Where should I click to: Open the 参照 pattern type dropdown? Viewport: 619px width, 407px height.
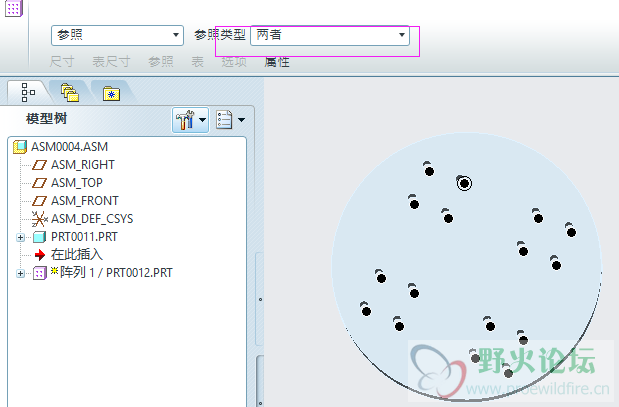coord(117,35)
